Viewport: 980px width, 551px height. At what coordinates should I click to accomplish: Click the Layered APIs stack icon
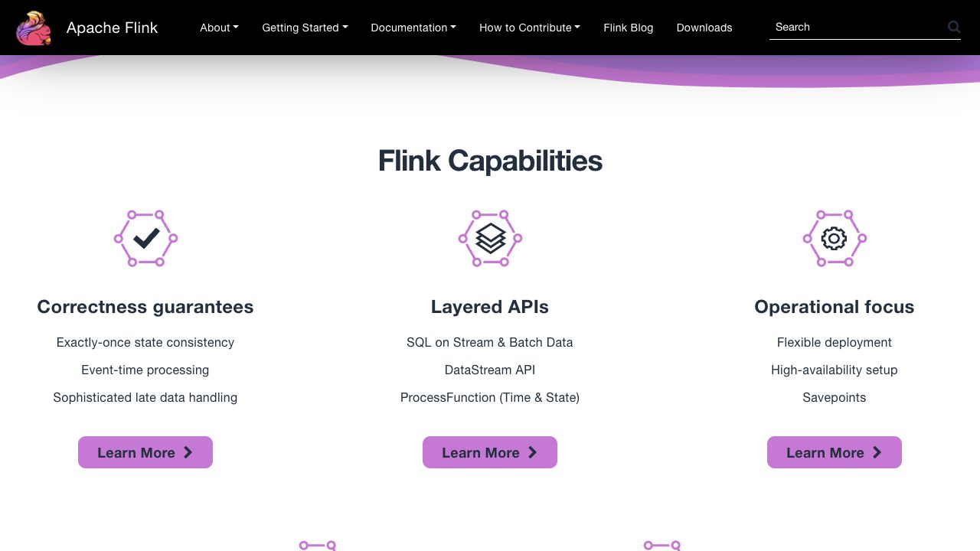[x=490, y=239]
